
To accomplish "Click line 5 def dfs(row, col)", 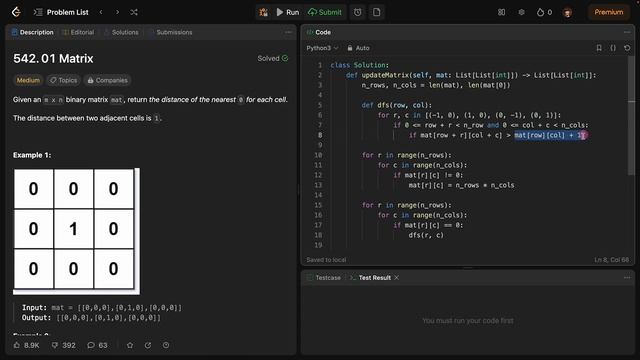I will click(396, 105).
